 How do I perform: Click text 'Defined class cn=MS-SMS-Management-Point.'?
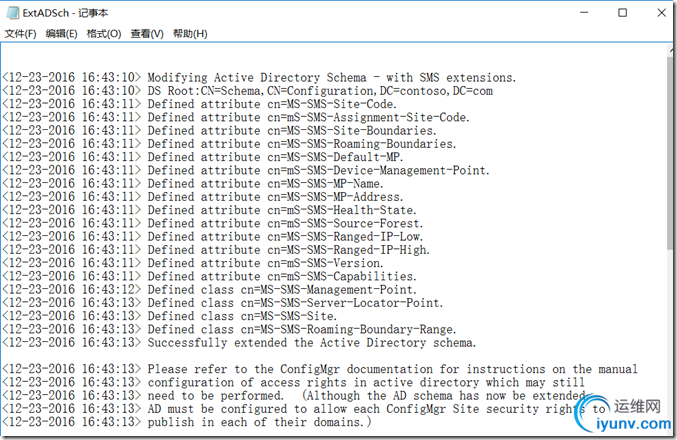282,290
